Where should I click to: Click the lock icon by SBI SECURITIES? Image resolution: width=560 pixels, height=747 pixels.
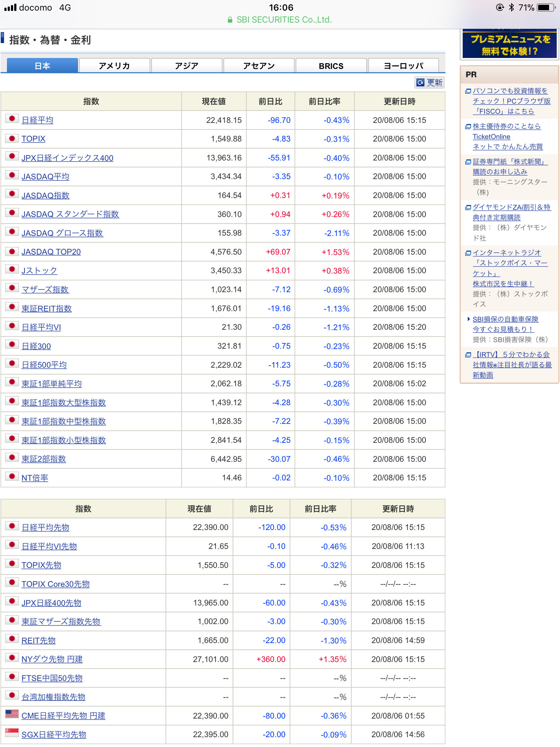coord(230,20)
